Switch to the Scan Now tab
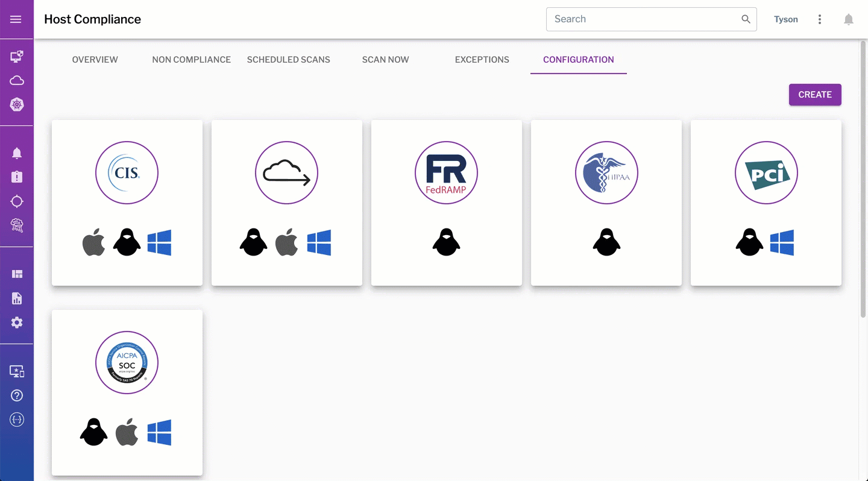Image resolution: width=868 pixels, height=481 pixels. (x=386, y=60)
